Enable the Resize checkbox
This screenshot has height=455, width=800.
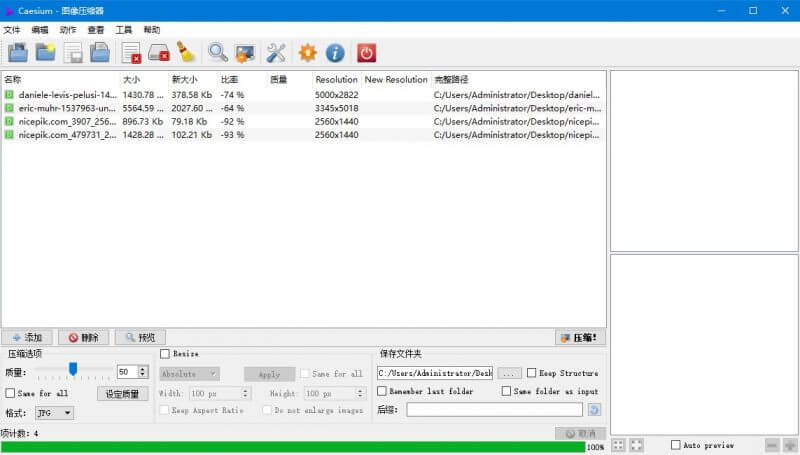tap(165, 354)
